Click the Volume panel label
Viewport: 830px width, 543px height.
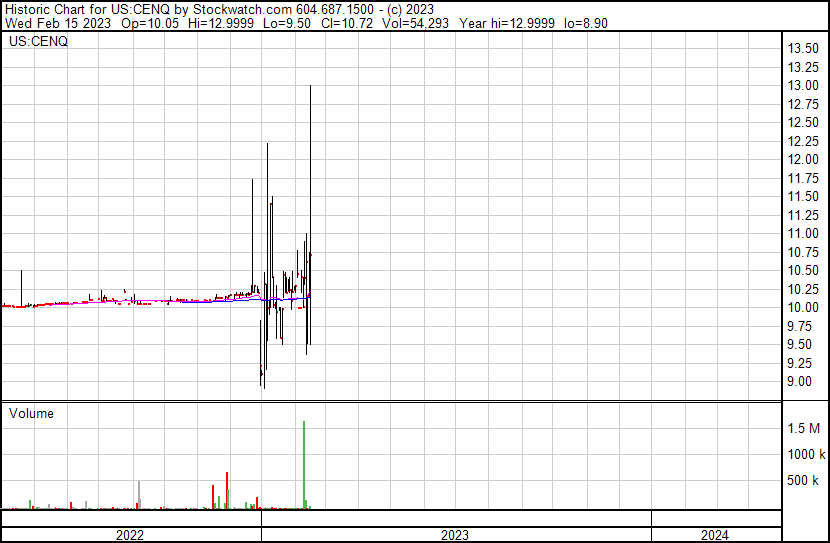(32, 413)
